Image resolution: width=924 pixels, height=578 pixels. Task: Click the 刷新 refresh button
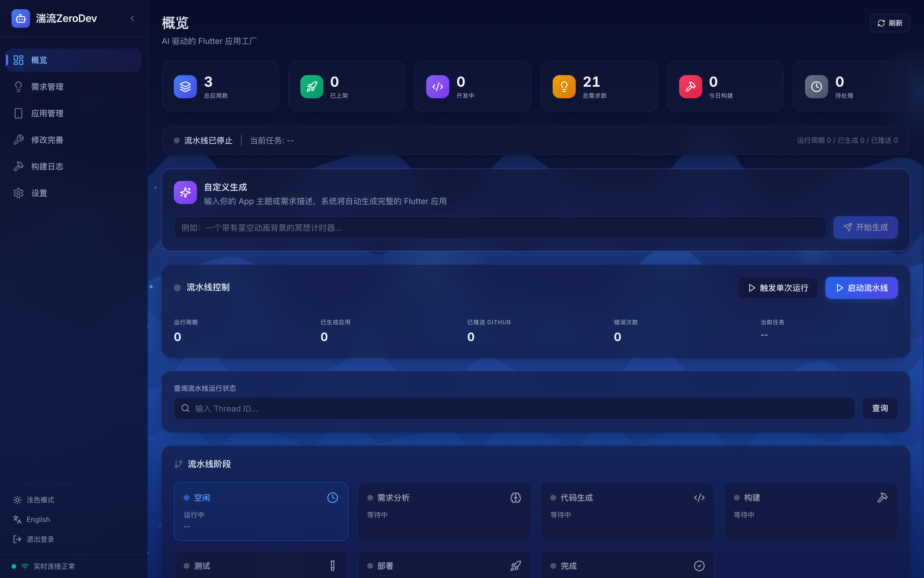(x=890, y=23)
